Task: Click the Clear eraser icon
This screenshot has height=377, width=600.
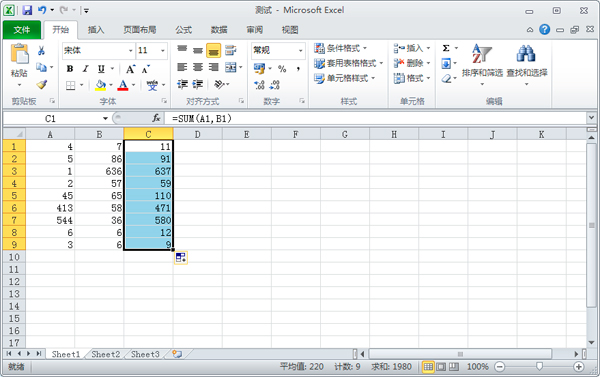Action: tap(446, 79)
